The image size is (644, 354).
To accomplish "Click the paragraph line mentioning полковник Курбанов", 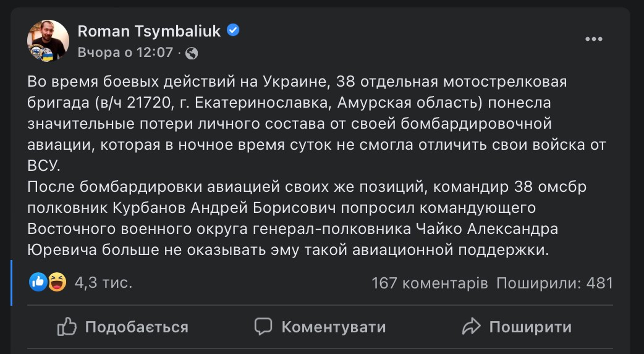I will (281, 207).
